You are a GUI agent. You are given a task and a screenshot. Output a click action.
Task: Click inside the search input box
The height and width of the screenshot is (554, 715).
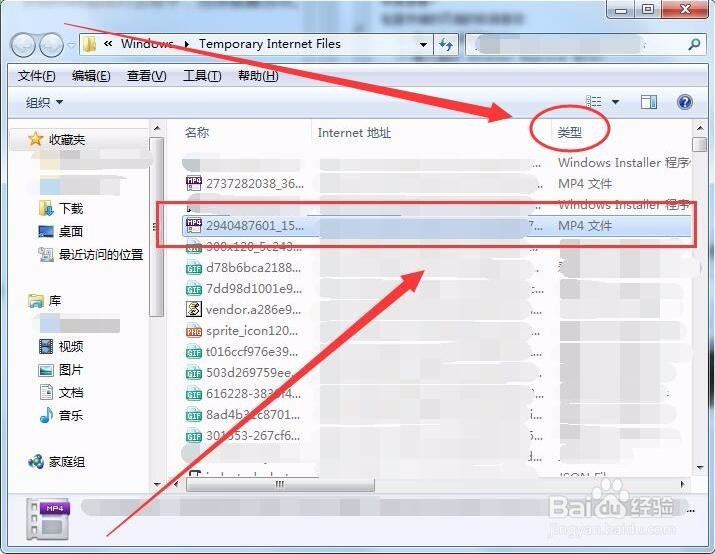click(577, 45)
